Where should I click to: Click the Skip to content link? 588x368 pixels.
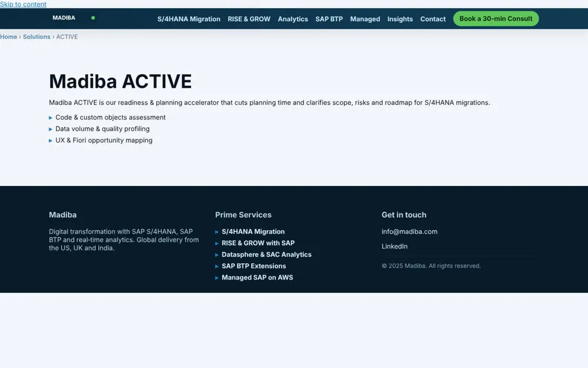coord(24,4)
